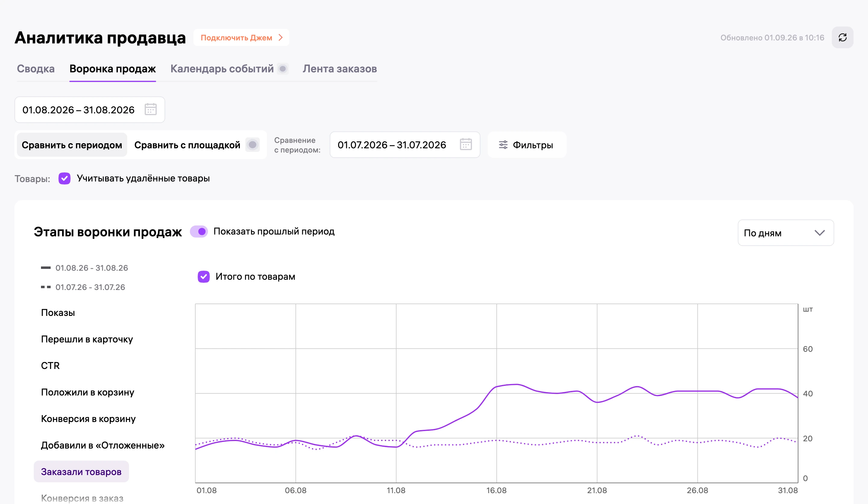The width and height of the screenshot is (868, 504).
Task: Open the Фильтры panel
Action: (527, 145)
